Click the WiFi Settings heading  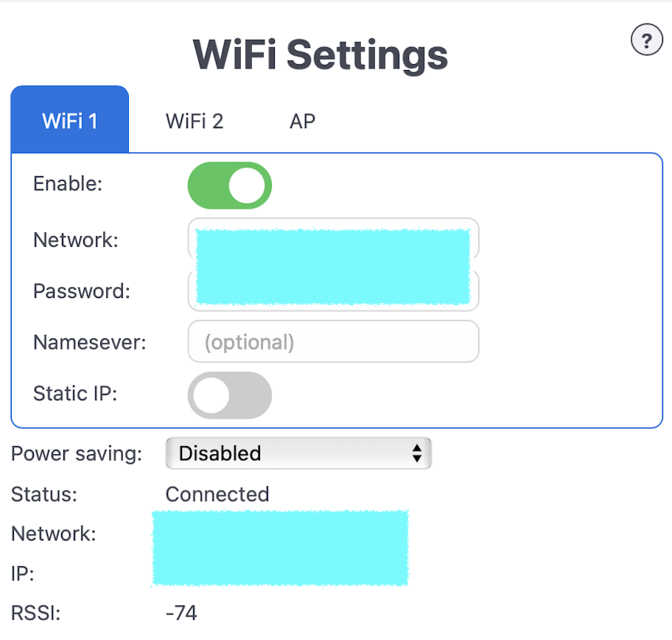[321, 54]
